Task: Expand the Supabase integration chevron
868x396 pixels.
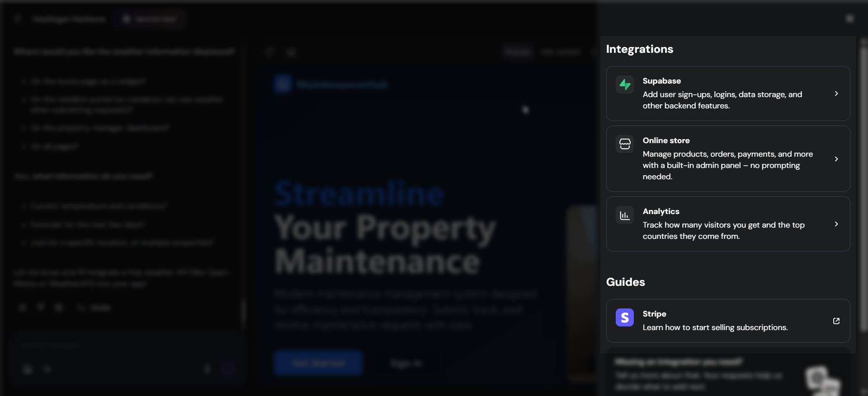Action: pyautogui.click(x=836, y=93)
